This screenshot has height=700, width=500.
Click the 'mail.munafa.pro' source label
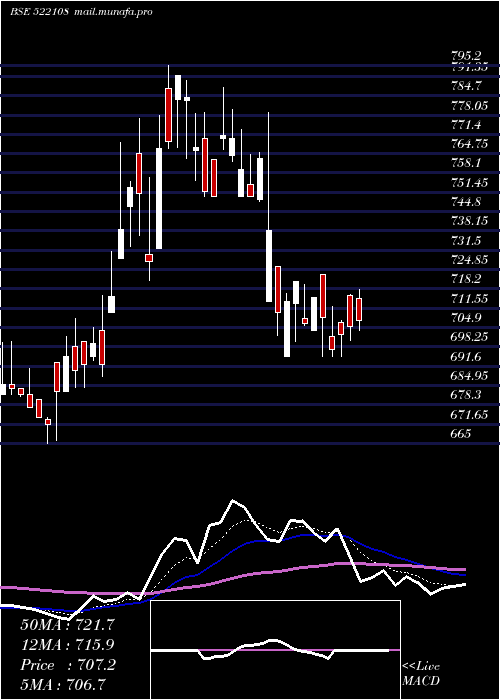(x=112, y=12)
